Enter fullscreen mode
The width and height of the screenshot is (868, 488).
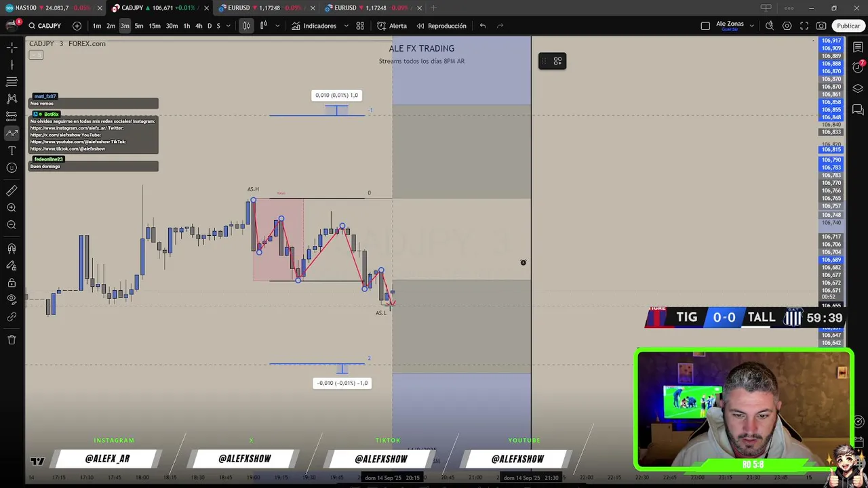coord(804,26)
